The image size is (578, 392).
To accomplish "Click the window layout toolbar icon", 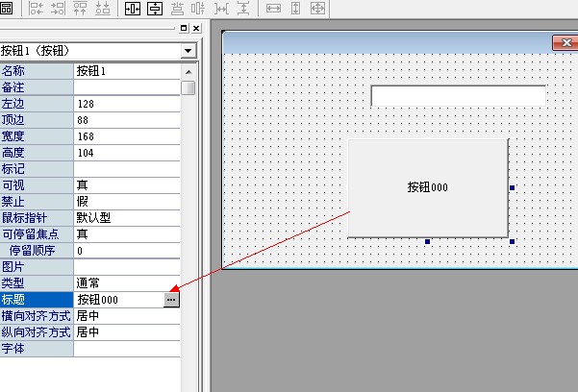I will [x=6, y=8].
